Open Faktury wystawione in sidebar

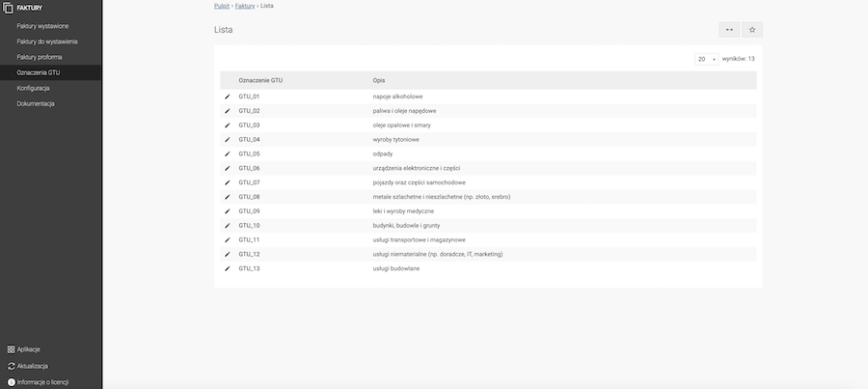point(42,25)
